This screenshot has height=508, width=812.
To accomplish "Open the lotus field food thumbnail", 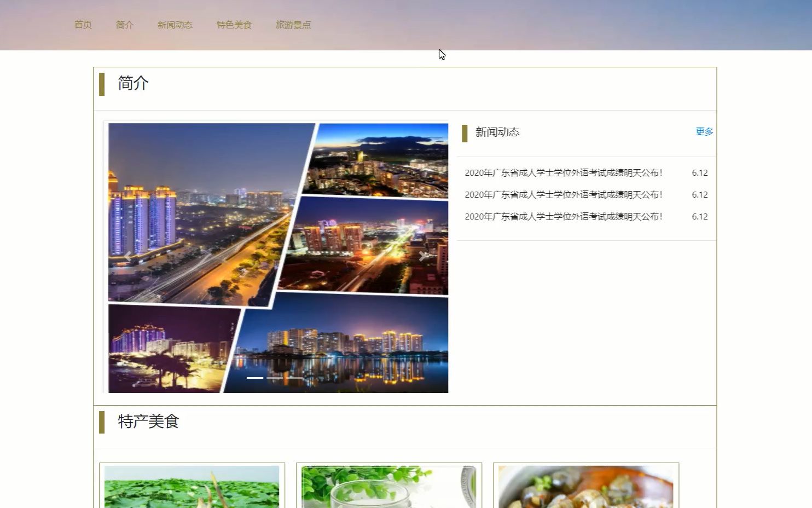I will 192,487.
